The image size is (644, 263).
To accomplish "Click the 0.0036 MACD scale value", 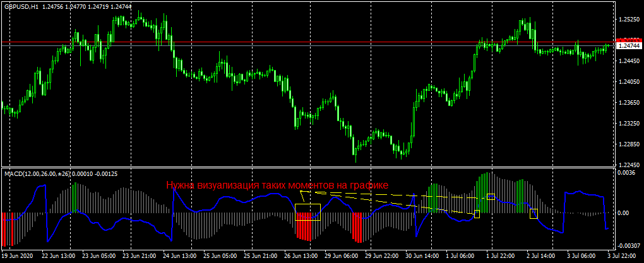I will pos(627,173).
